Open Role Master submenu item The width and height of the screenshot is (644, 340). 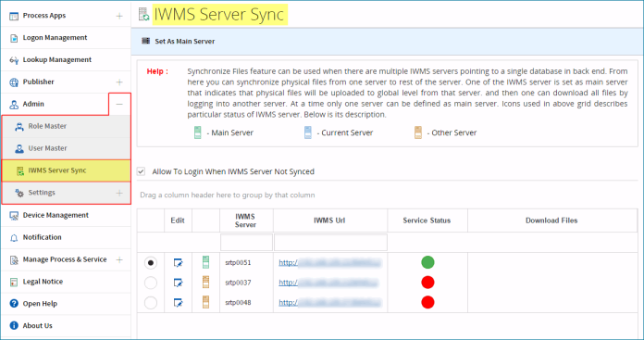[x=66, y=126]
